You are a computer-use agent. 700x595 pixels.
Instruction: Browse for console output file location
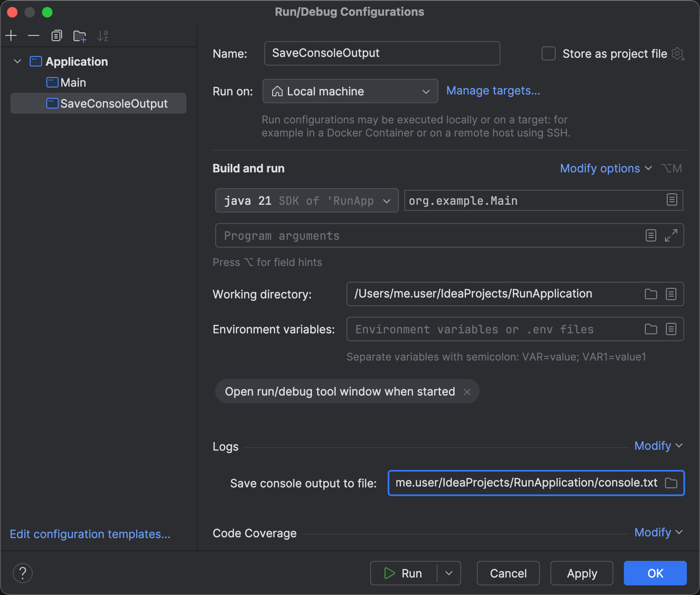[x=671, y=483]
